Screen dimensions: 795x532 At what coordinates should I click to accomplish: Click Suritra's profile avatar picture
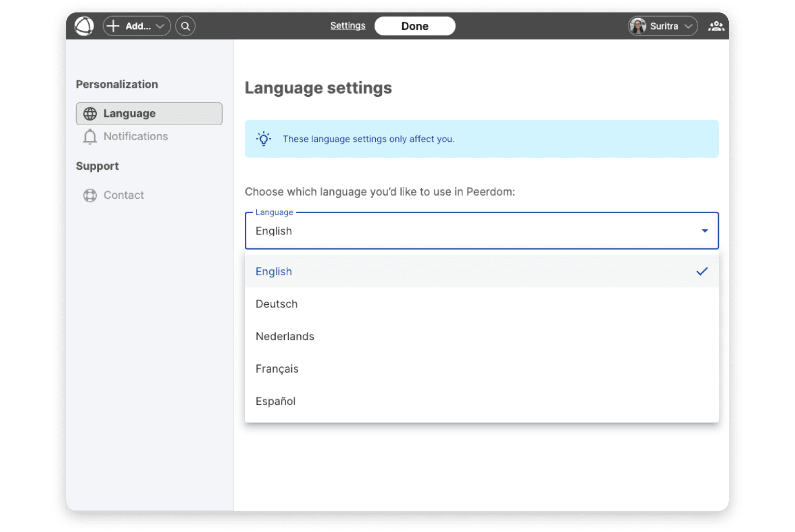[x=638, y=26]
